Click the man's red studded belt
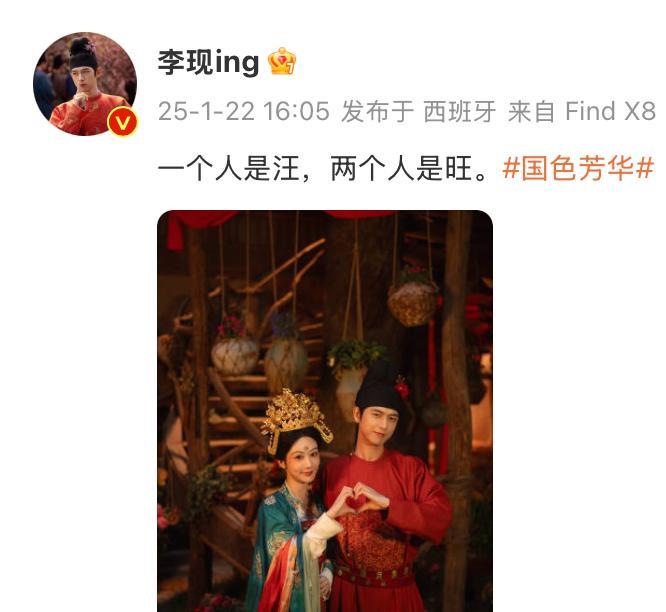666x612 pixels. tap(374, 575)
